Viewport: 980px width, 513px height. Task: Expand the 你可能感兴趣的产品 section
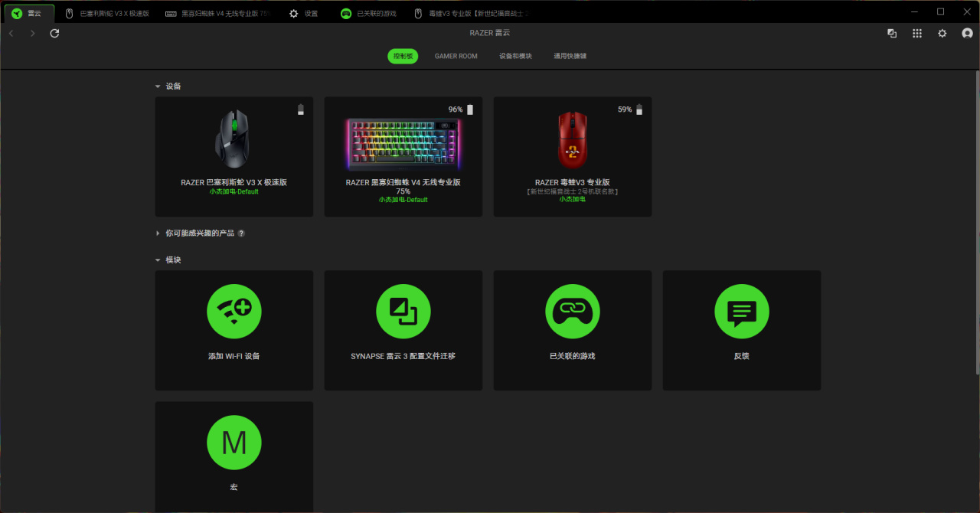tap(158, 234)
